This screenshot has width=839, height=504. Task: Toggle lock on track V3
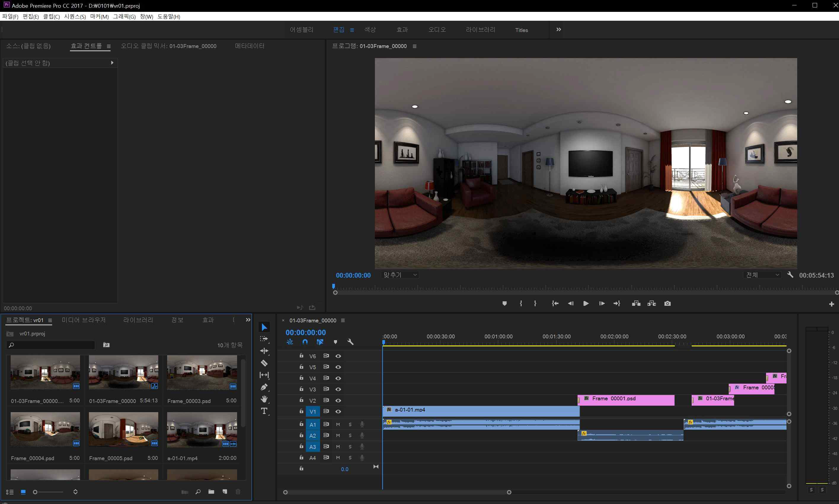301,389
